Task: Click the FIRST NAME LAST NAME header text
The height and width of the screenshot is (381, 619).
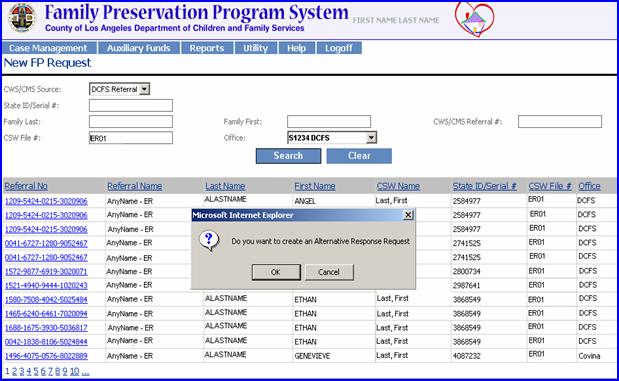Action: (x=396, y=20)
